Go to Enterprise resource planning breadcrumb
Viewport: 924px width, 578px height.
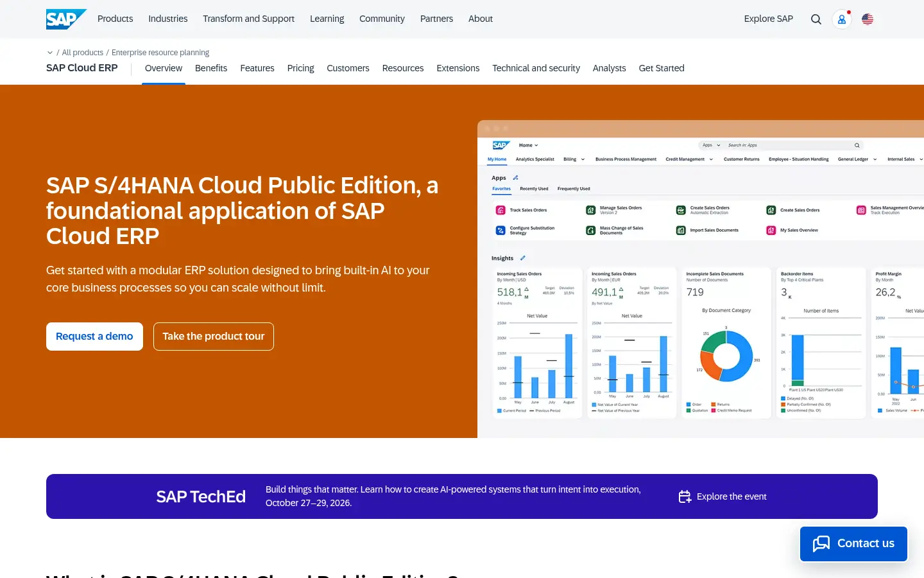[160, 53]
